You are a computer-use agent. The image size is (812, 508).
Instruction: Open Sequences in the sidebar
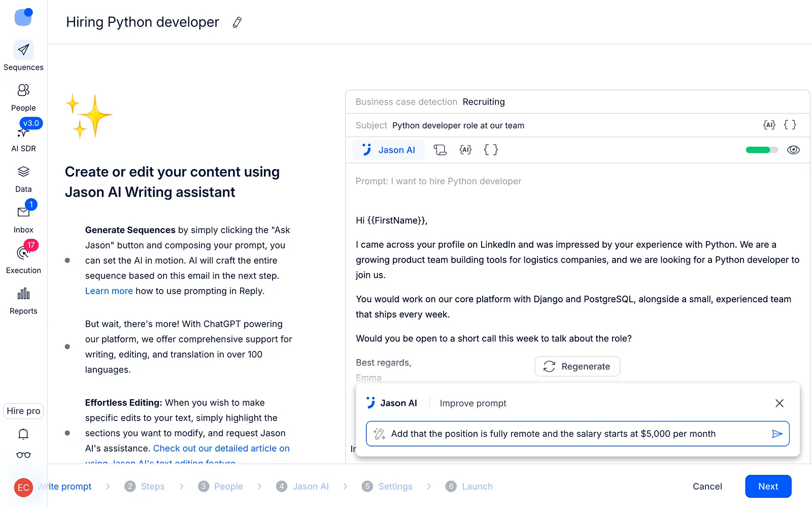(23, 56)
